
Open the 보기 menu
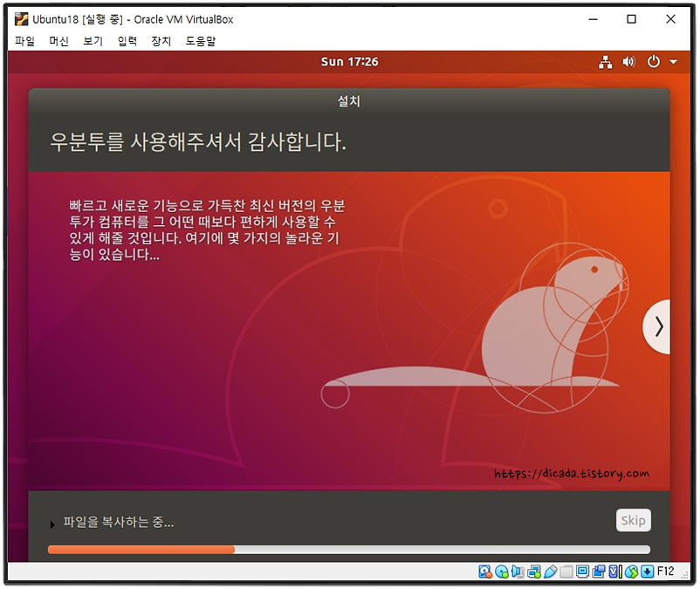[x=93, y=41]
